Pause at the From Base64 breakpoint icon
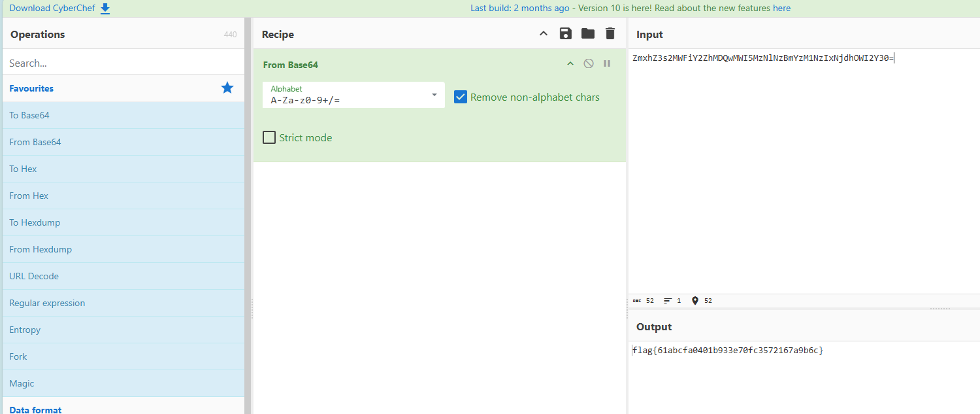The height and width of the screenshot is (414, 980). click(607, 64)
